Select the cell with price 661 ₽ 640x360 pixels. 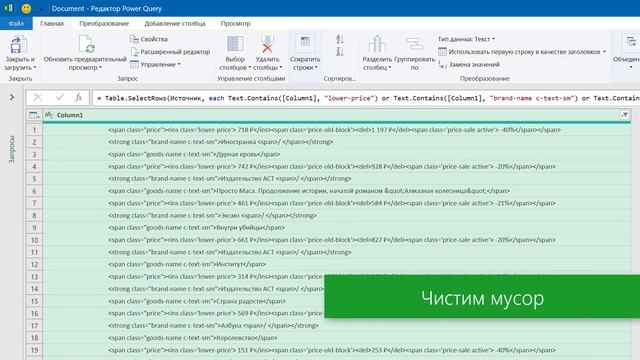(337, 240)
